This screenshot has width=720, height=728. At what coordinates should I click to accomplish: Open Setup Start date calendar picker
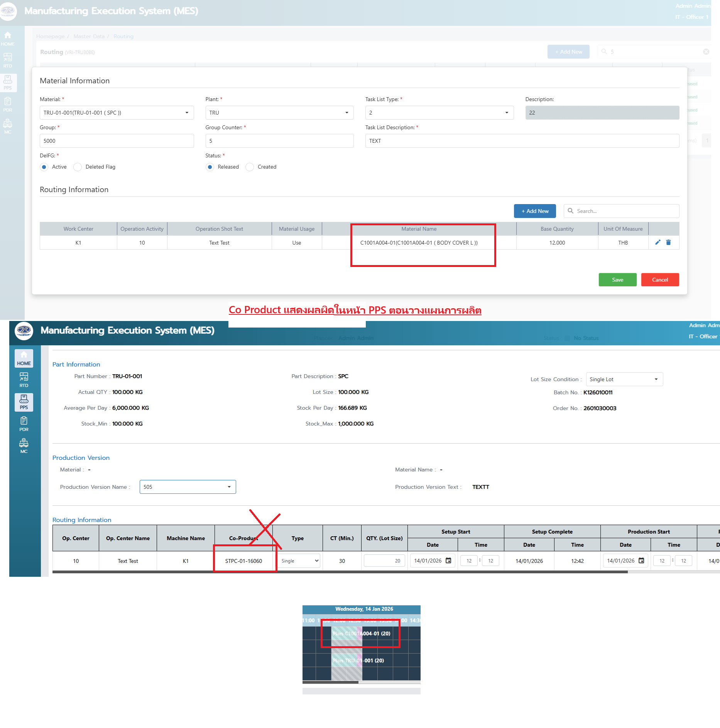(x=448, y=561)
